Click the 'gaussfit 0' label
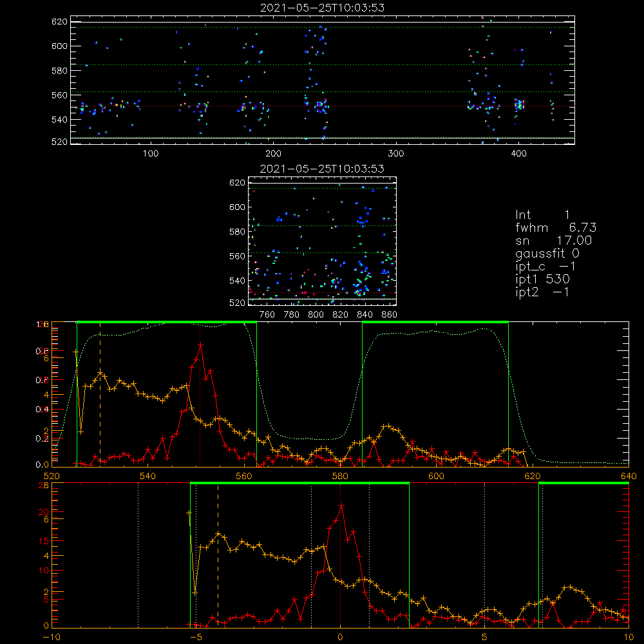This screenshot has height=644, width=644. (547, 254)
